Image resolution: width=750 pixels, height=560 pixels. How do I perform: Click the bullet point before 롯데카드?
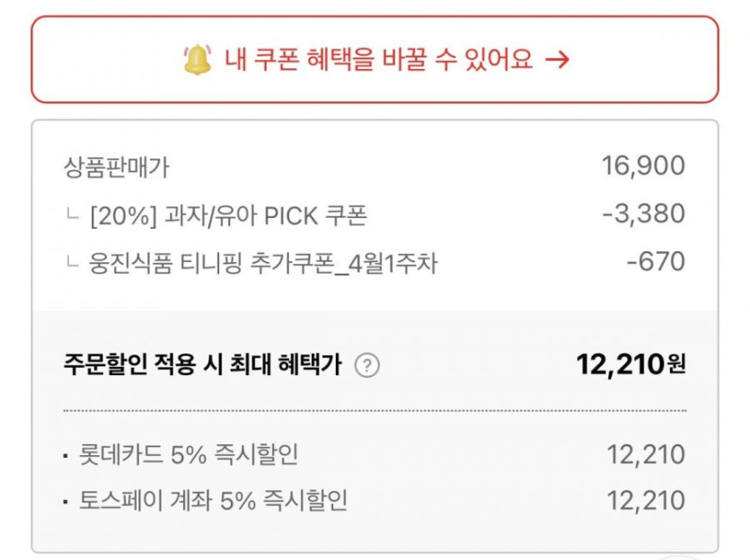pos(66,457)
